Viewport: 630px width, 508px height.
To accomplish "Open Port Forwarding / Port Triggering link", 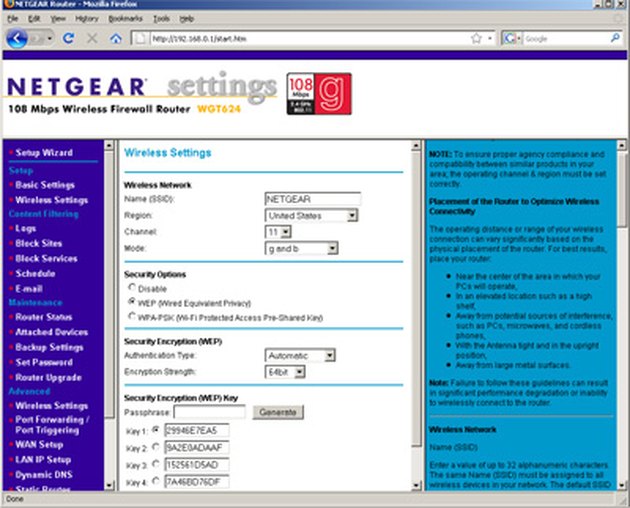I will pos(52,425).
